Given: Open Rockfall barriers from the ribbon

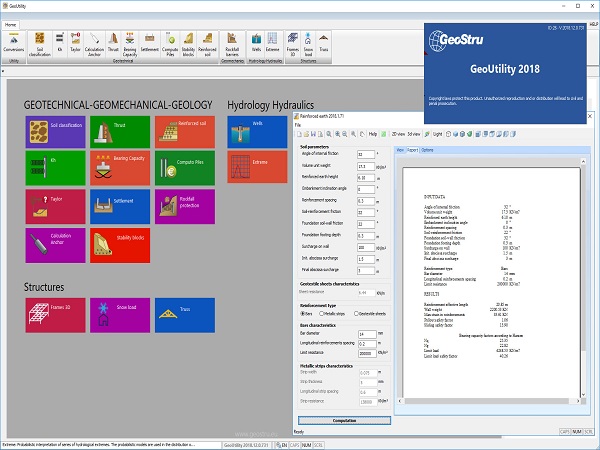Looking at the screenshot, I should pos(232,44).
